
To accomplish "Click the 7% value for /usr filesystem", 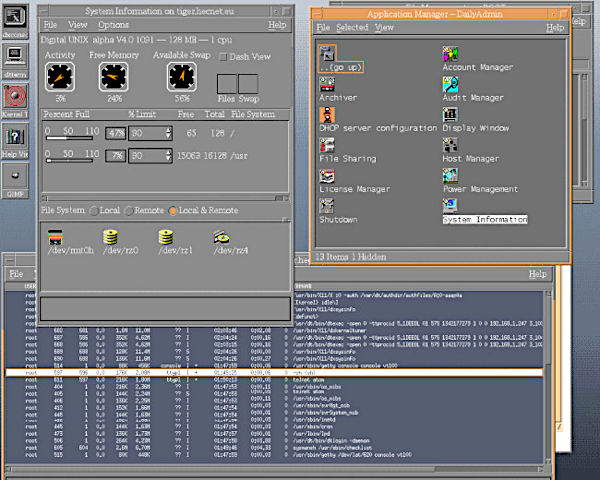I will (116, 156).
